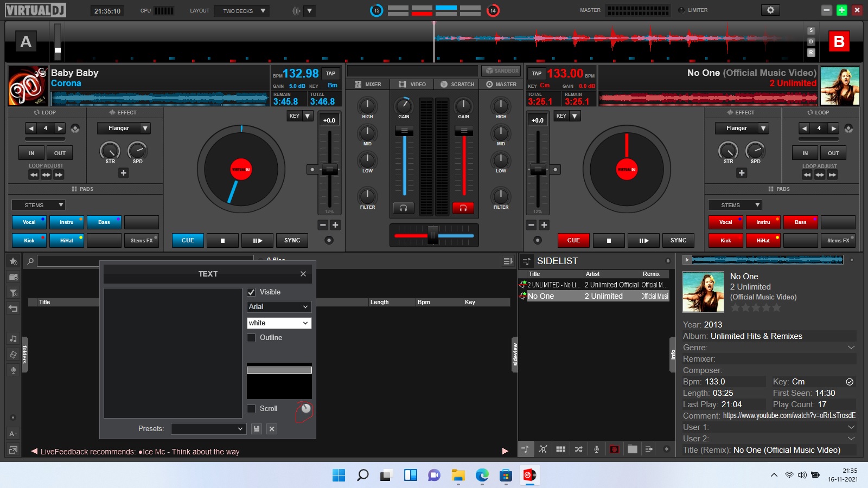
Task: Click the large text area in Text dialog
Action: click(173, 353)
